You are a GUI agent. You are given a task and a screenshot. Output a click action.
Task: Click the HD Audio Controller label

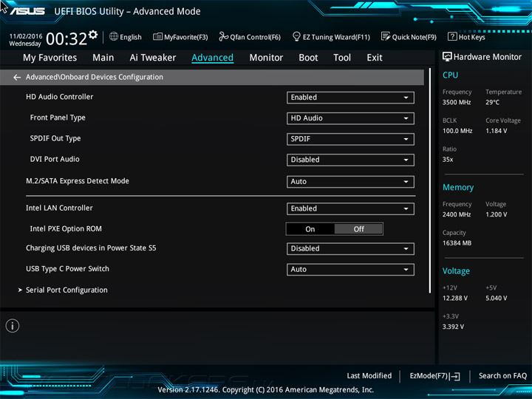tap(59, 97)
